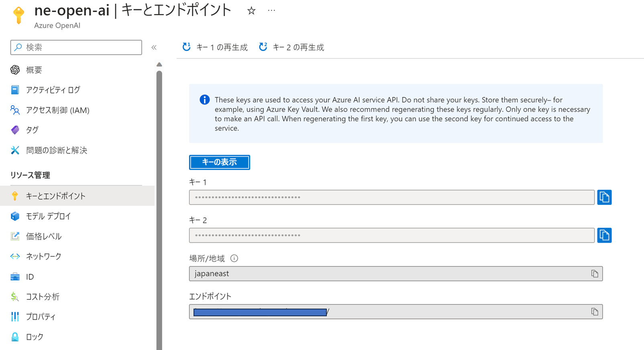Show info tooltip for 場所/地域

(x=234, y=258)
